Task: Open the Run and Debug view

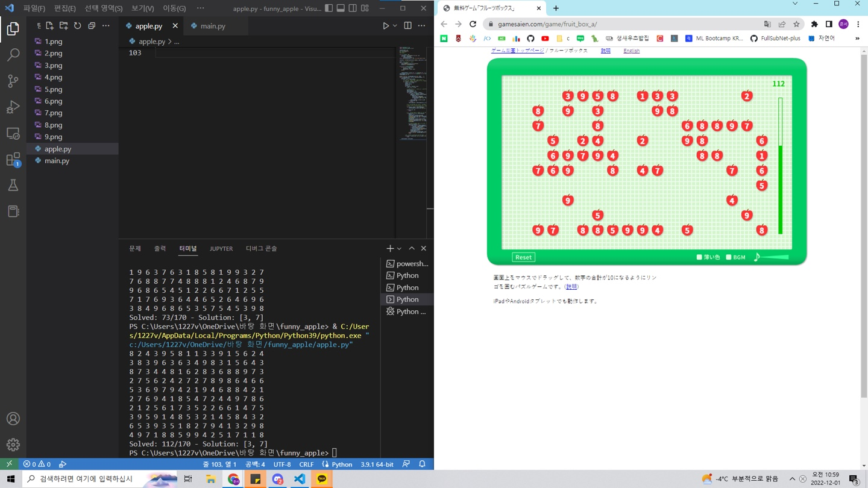Action: coord(13,107)
